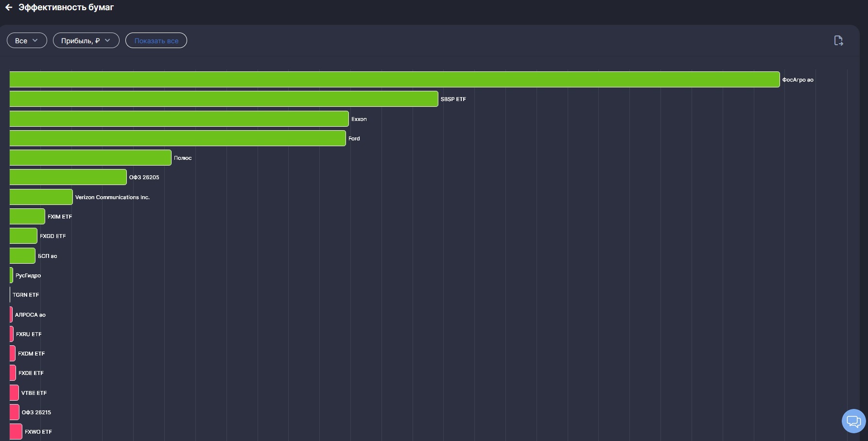Select the БСП ао bar
The width and height of the screenshot is (868, 441).
[22, 256]
